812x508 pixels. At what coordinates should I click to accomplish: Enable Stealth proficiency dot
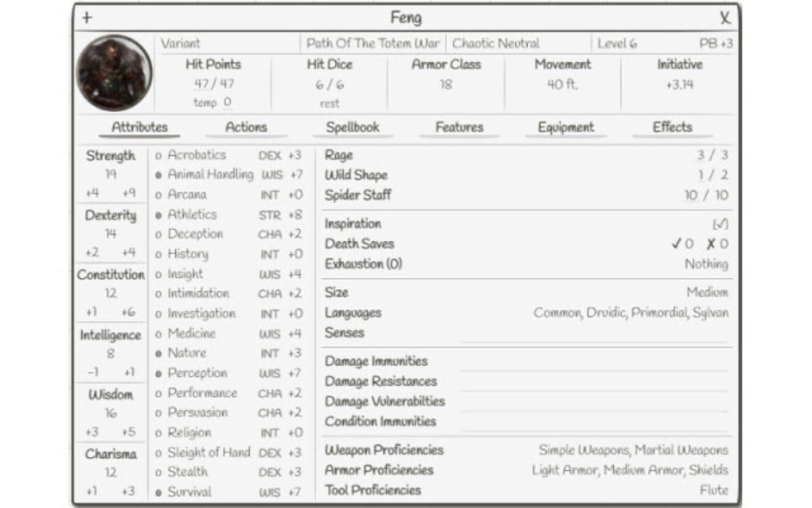click(x=159, y=471)
